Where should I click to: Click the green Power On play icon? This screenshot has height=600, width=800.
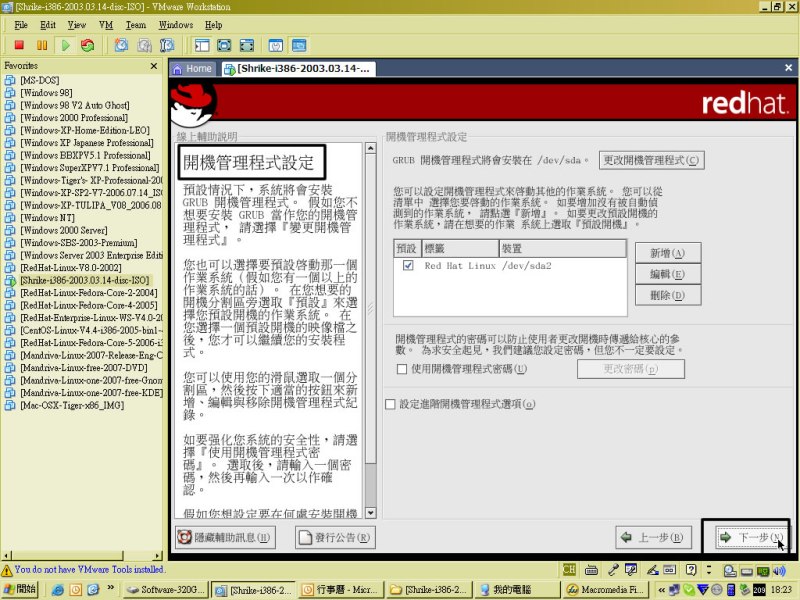[65, 45]
